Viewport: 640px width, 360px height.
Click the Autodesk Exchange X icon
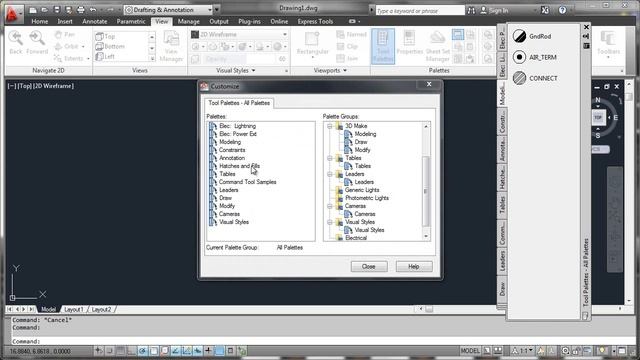click(545, 10)
